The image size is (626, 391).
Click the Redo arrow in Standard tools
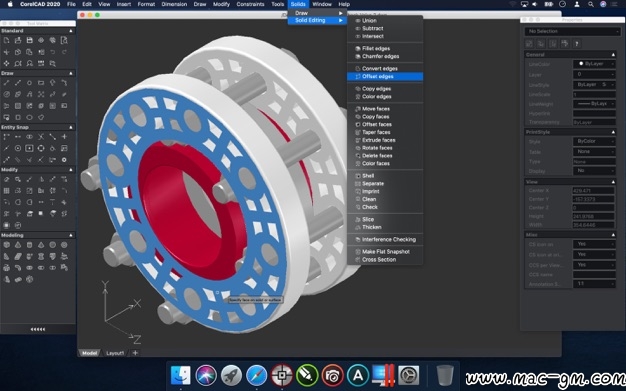tap(64, 52)
